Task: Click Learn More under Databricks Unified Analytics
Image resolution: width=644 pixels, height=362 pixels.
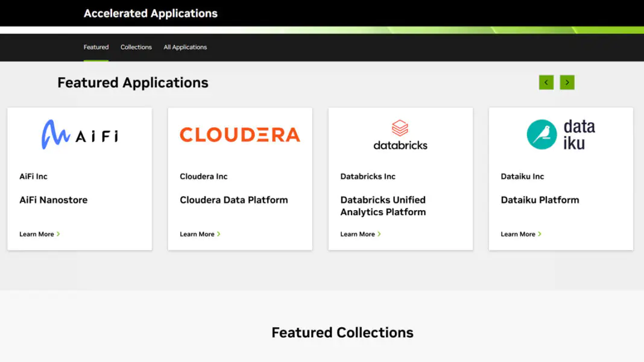Action: tap(360, 234)
